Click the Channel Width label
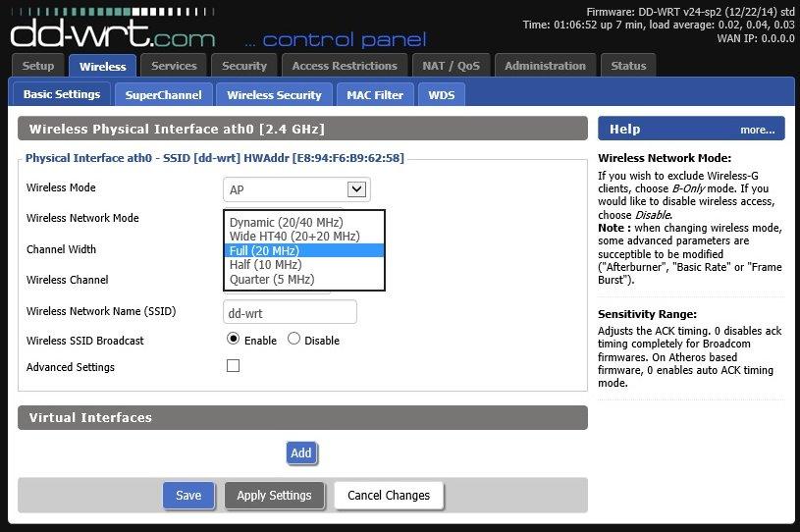Image resolution: width=800 pixels, height=532 pixels. 61,249
